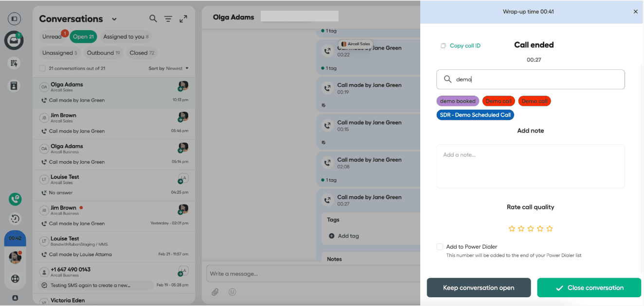This screenshot has width=644, height=306.
Task: Open the call history clock icon
Action: click(x=15, y=219)
